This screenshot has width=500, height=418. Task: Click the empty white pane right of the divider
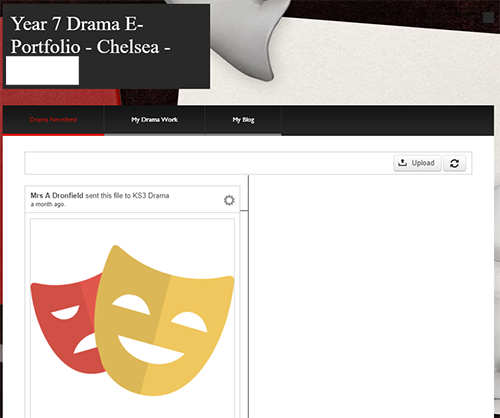(371, 296)
